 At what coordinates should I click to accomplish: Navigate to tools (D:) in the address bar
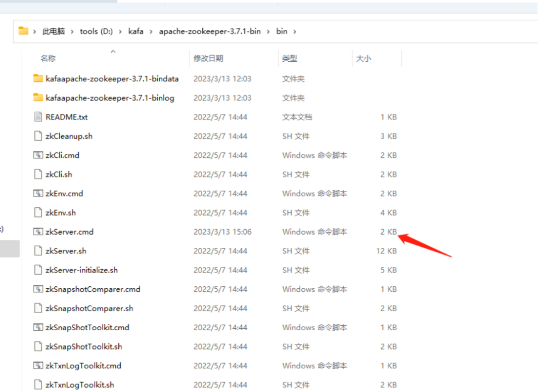click(x=96, y=31)
